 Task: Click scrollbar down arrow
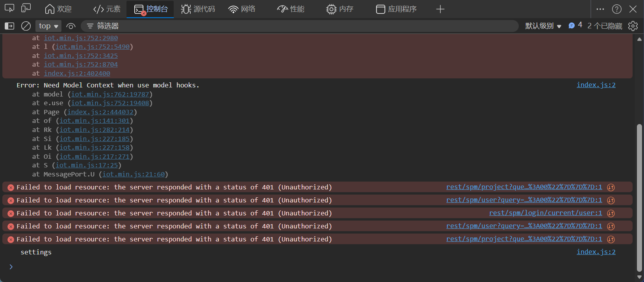(639, 277)
